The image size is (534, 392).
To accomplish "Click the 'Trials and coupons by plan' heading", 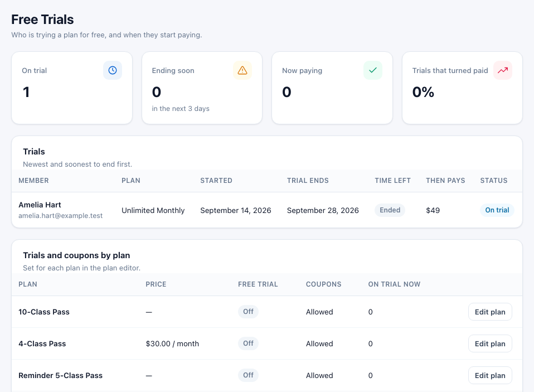I will 76,255.
